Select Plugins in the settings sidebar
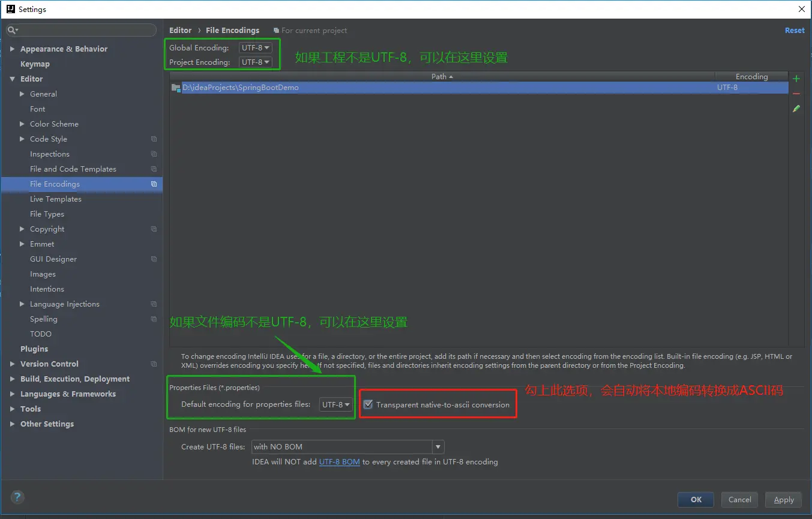Image resolution: width=812 pixels, height=519 pixels. click(34, 349)
